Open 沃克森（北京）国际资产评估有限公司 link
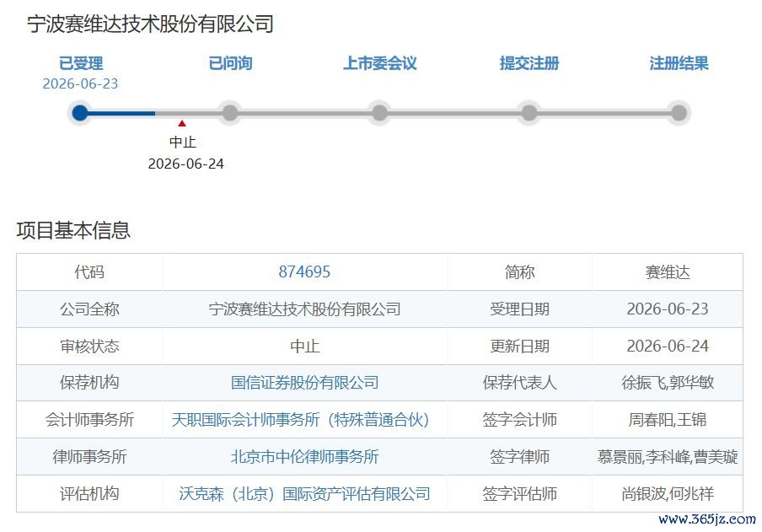 point(304,493)
